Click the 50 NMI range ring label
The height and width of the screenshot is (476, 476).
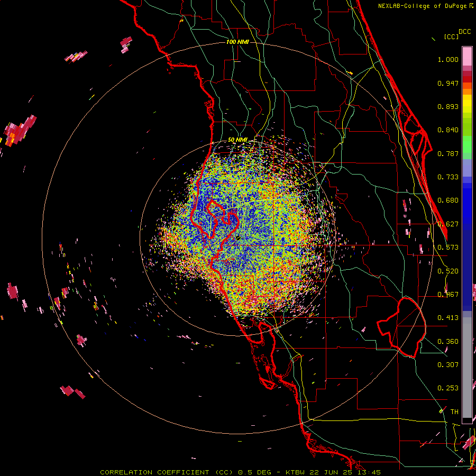pos(237,140)
